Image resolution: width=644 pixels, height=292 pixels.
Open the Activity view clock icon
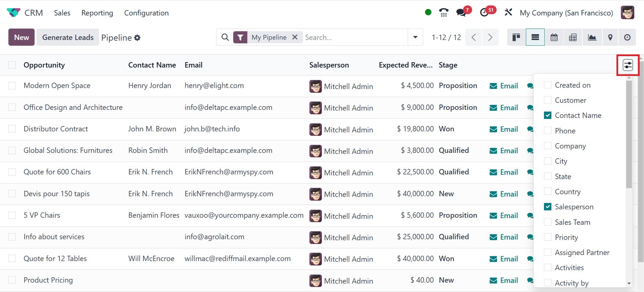(627, 37)
